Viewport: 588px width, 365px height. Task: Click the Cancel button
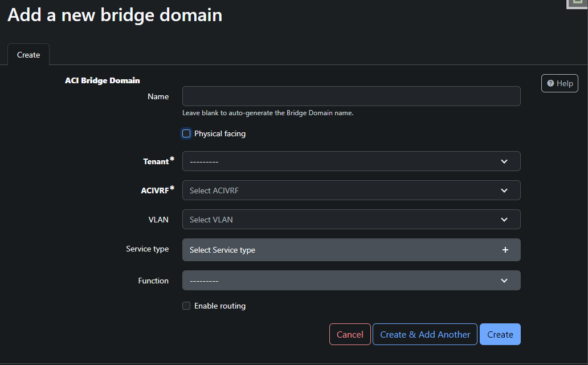pos(350,334)
